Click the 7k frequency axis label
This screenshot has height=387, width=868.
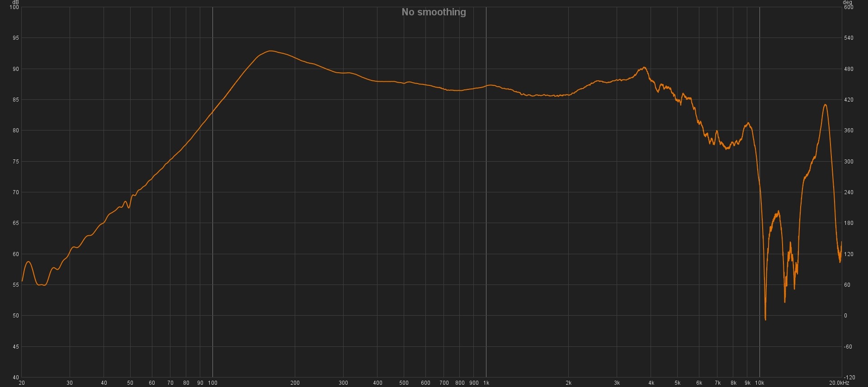[717, 383]
